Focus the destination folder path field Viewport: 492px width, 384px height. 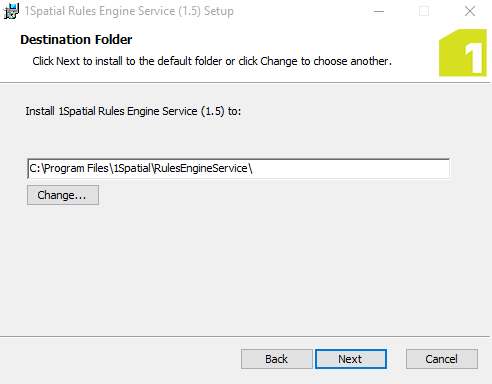tap(239, 169)
